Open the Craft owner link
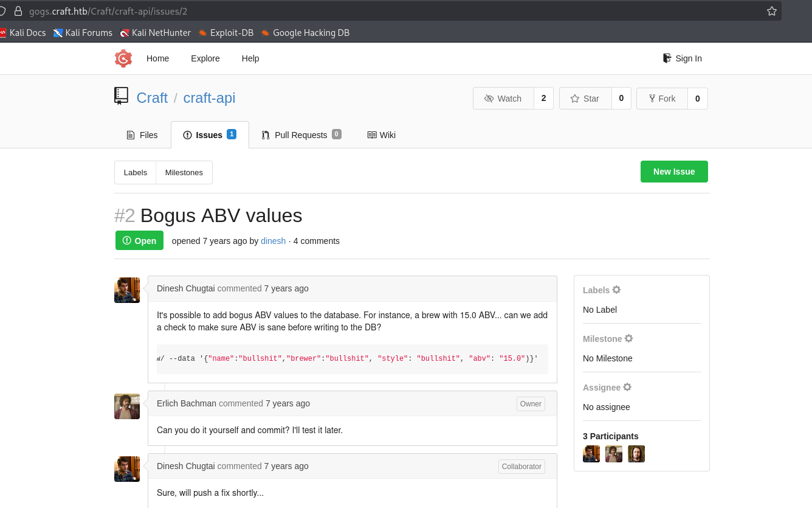The width and height of the screenshot is (812, 508). [152, 98]
